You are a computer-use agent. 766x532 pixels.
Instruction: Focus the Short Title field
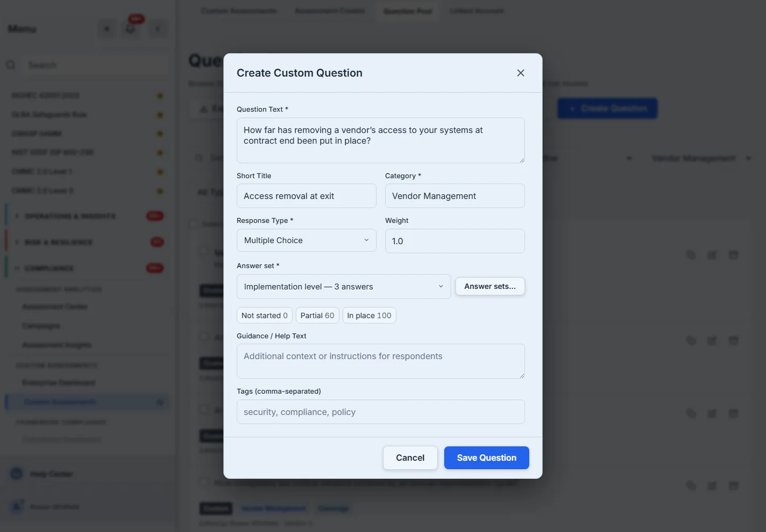click(x=306, y=196)
